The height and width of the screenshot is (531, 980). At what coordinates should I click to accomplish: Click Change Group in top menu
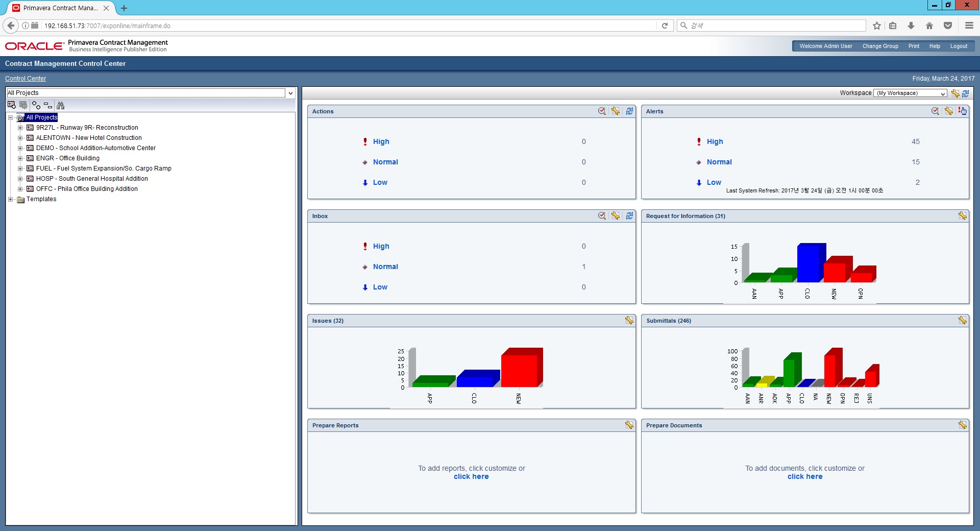tap(880, 46)
